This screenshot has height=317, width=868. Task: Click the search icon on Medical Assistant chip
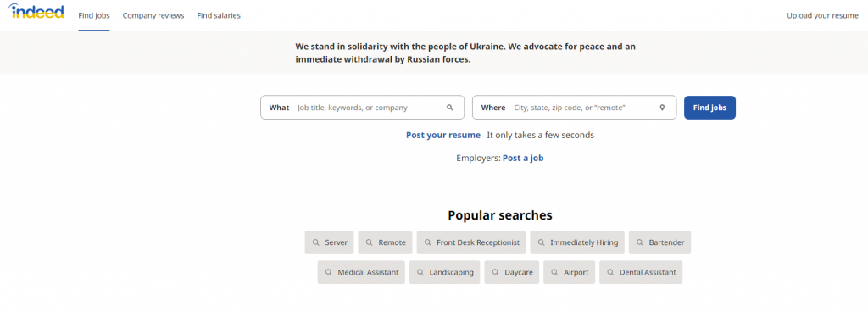[329, 272]
